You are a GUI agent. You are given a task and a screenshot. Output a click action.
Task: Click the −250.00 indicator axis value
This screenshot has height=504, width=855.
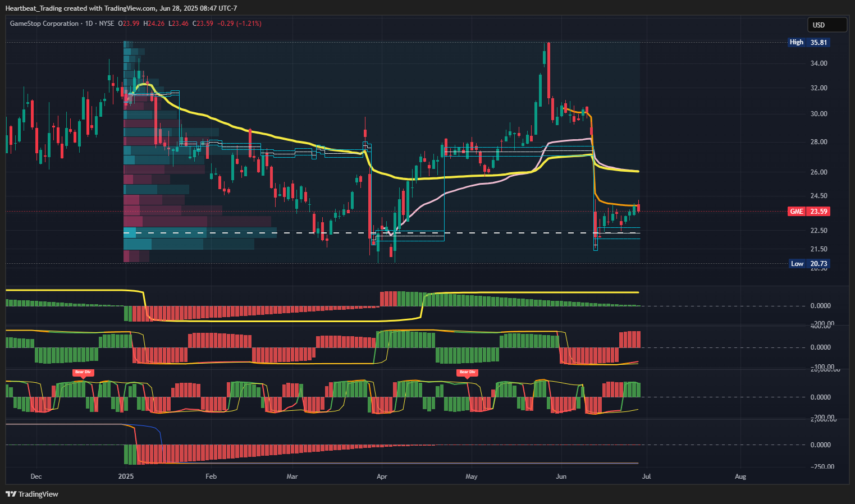click(822, 467)
